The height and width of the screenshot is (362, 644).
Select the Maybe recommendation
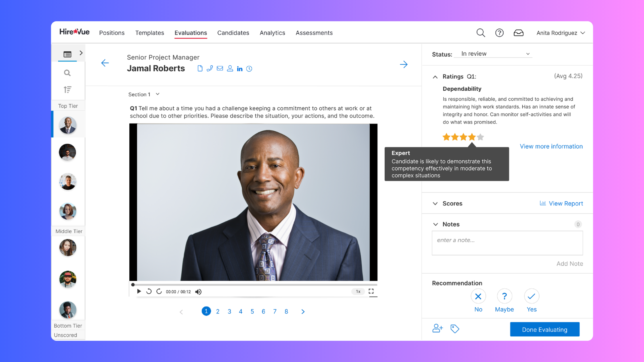504,296
